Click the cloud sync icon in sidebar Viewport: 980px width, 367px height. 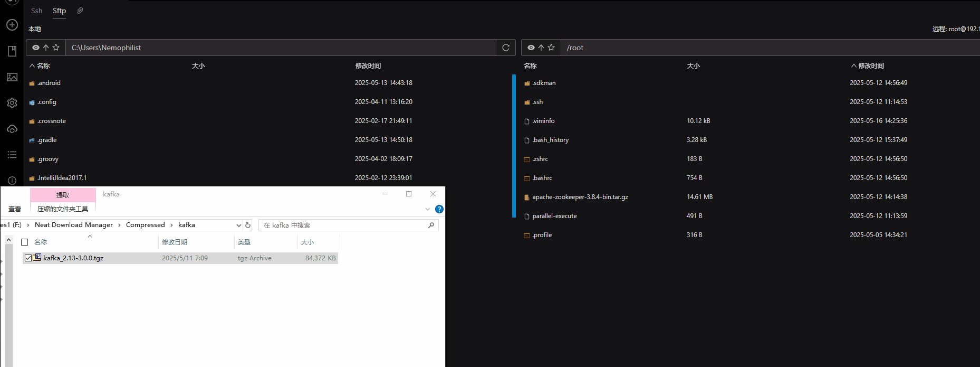pyautogui.click(x=12, y=129)
